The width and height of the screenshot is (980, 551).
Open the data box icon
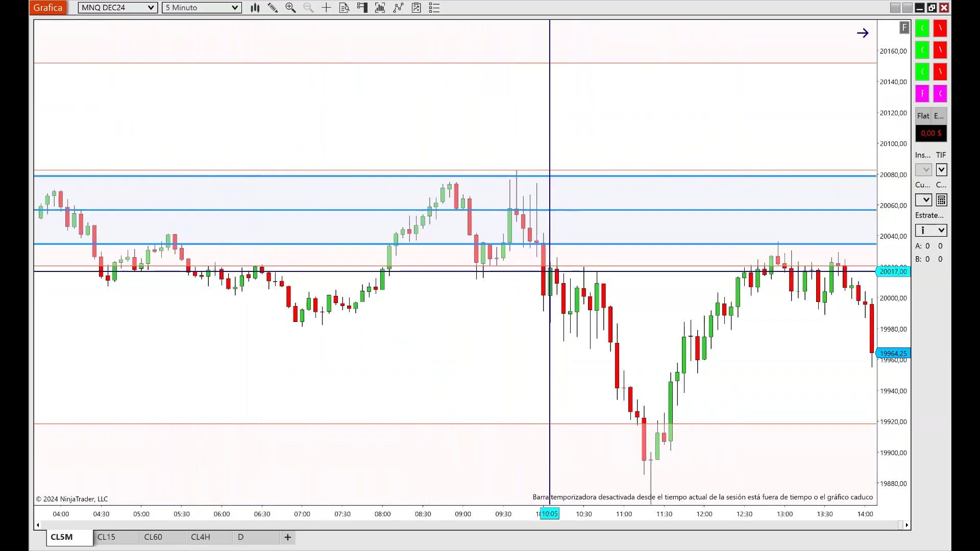tap(345, 8)
